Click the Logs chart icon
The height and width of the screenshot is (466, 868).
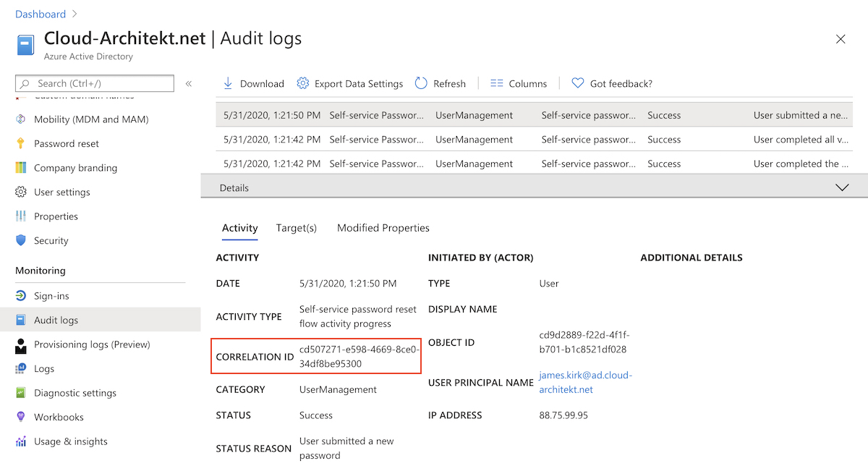[21, 369]
